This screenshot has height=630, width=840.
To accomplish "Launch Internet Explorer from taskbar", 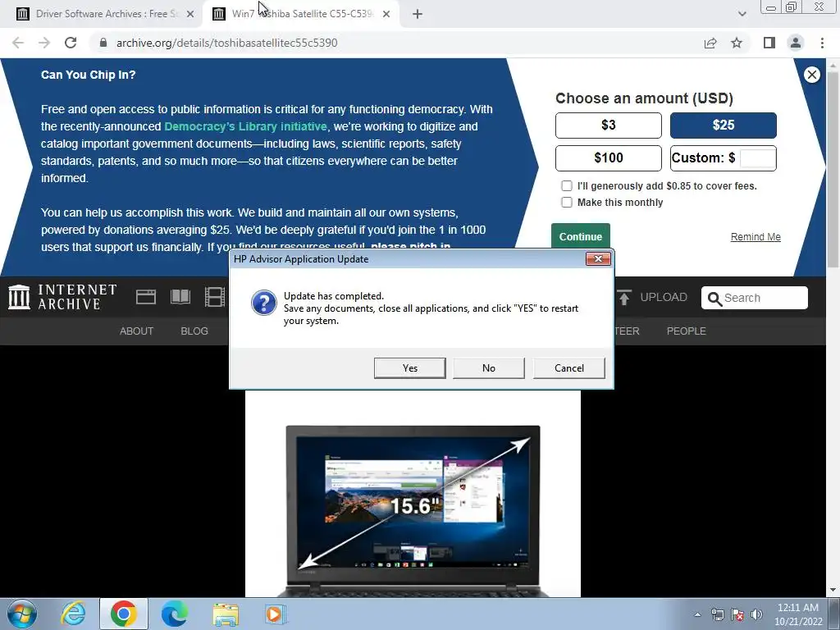I will click(72, 614).
